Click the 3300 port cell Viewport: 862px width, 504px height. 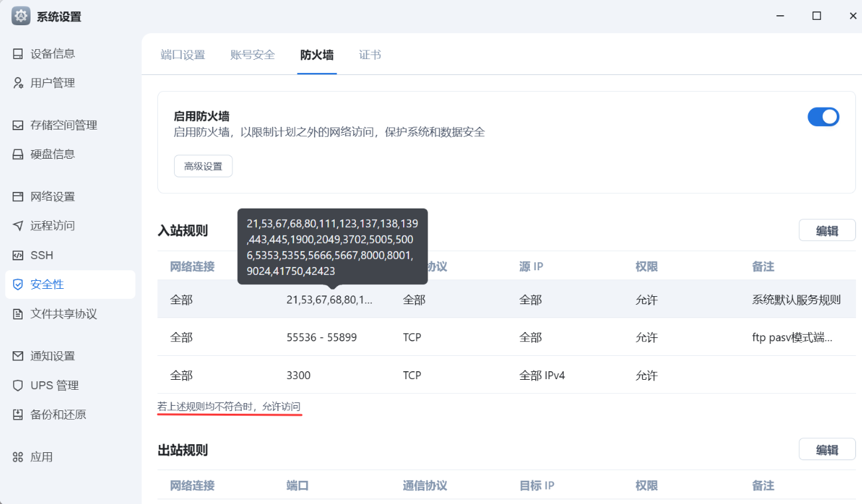(298, 375)
